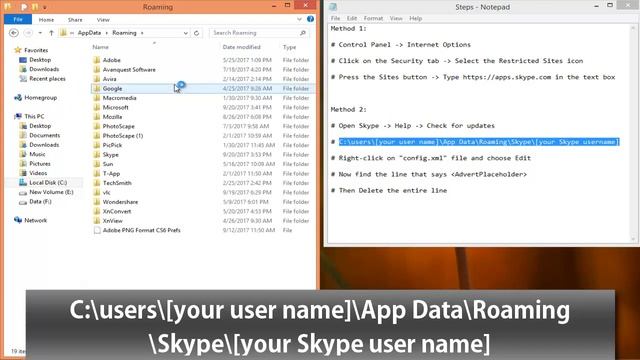Open Notepad Edit menu
640x360 pixels.
(x=352, y=18)
